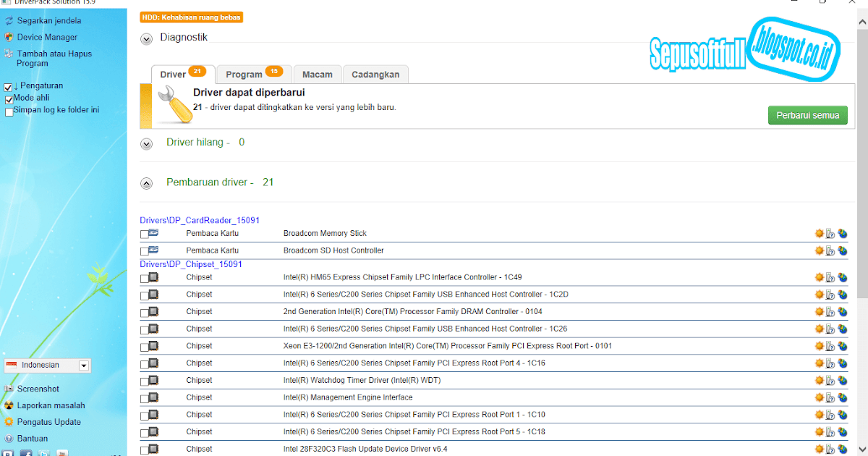Switch to the Driver tab
The height and width of the screenshot is (456, 868).
(182, 74)
